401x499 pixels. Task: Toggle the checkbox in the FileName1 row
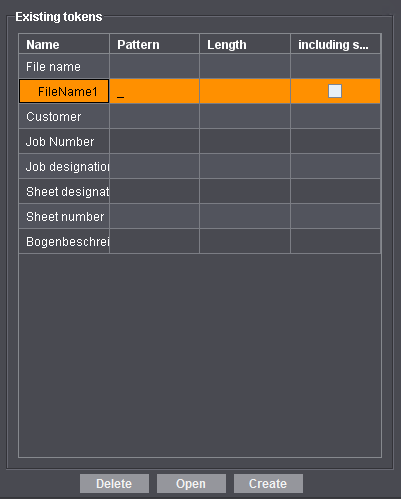point(335,91)
